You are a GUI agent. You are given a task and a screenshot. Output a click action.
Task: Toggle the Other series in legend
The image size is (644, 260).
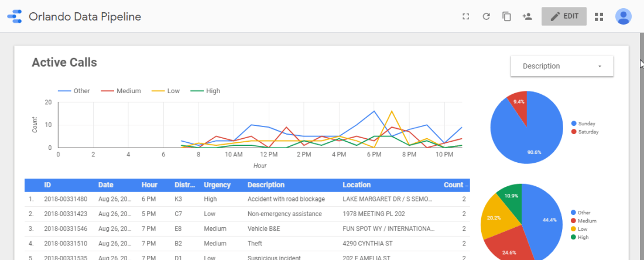click(x=74, y=91)
